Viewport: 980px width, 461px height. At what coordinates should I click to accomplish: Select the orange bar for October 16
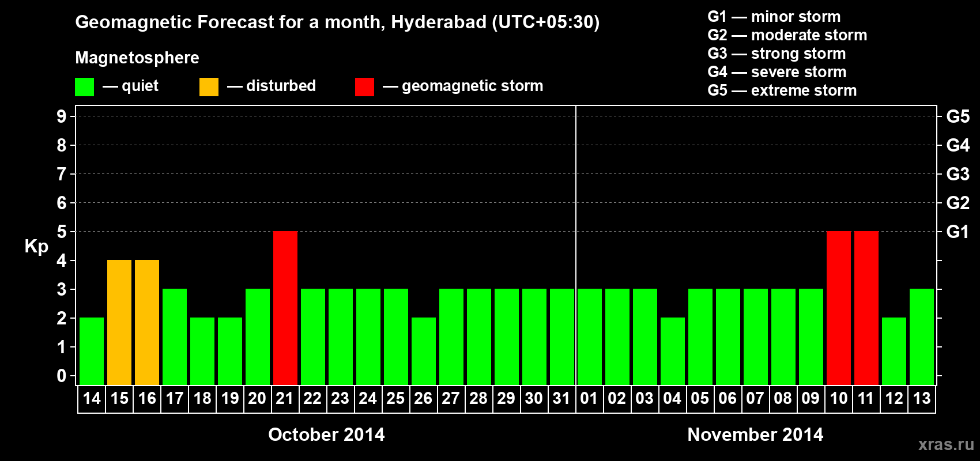tap(147, 323)
